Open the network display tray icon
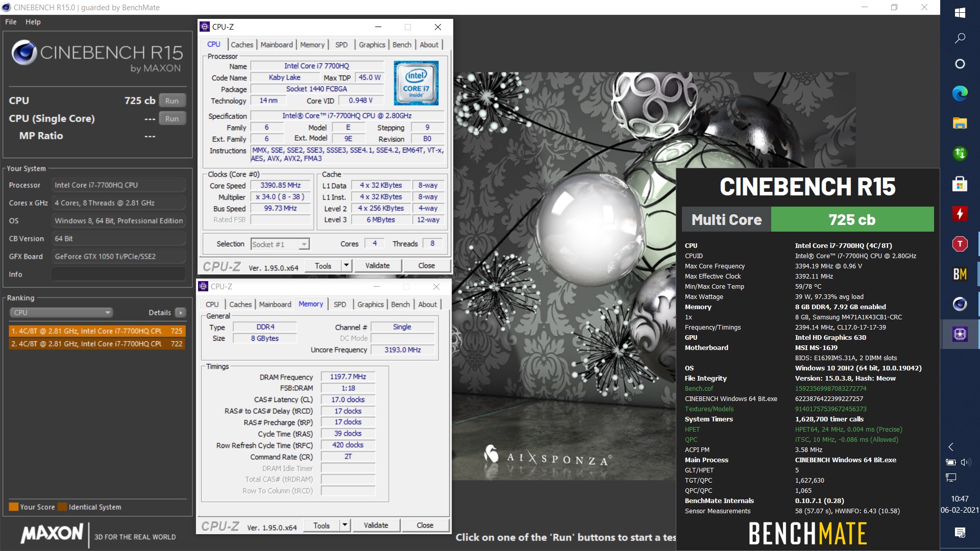The image size is (980, 551). pyautogui.click(x=951, y=478)
